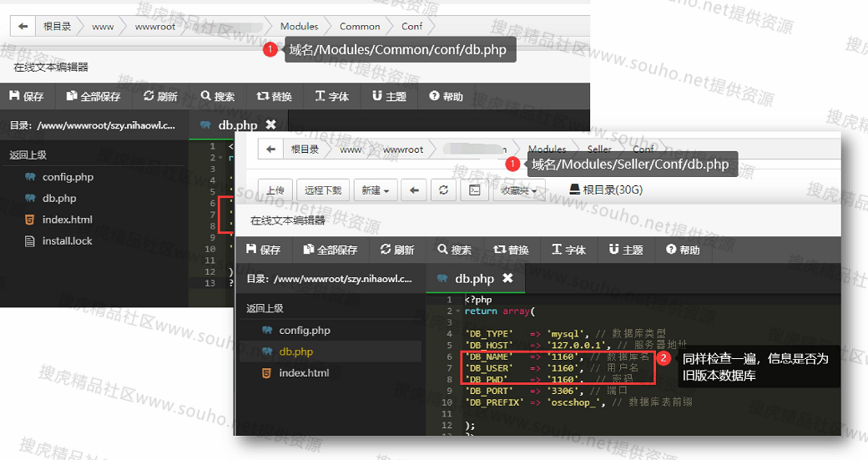Click 帮助 in back Common editor toolbar

tap(447, 96)
